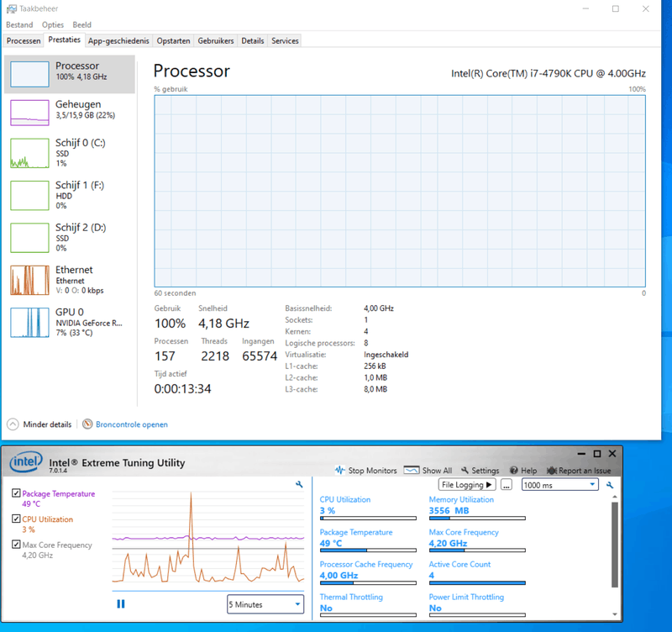Click the main Processor usage graph

pos(400,192)
